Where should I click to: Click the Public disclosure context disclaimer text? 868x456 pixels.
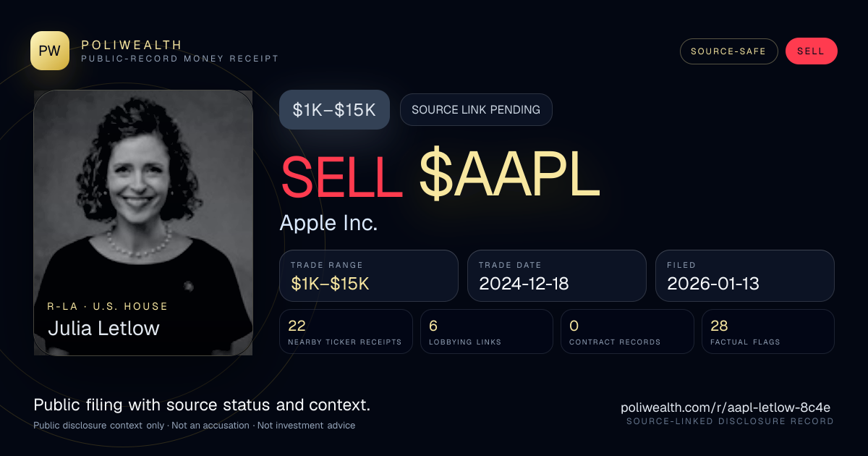point(195,426)
